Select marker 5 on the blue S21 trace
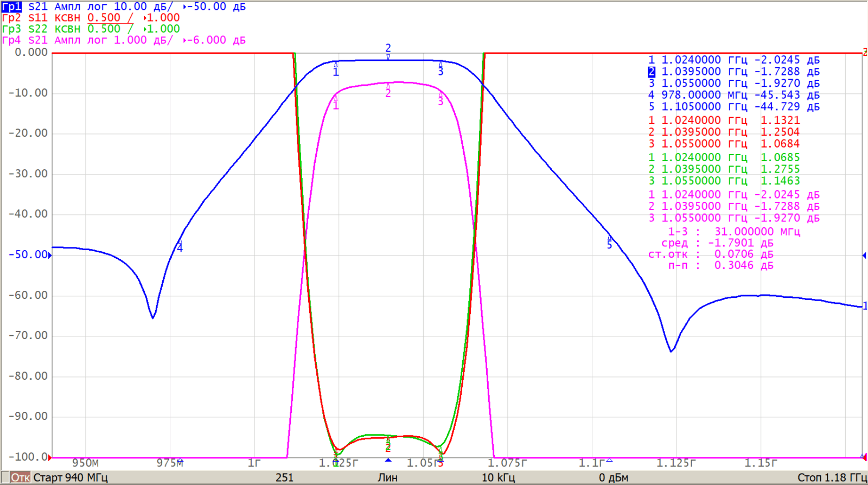Screen dimensions: 868x485 point(609,242)
